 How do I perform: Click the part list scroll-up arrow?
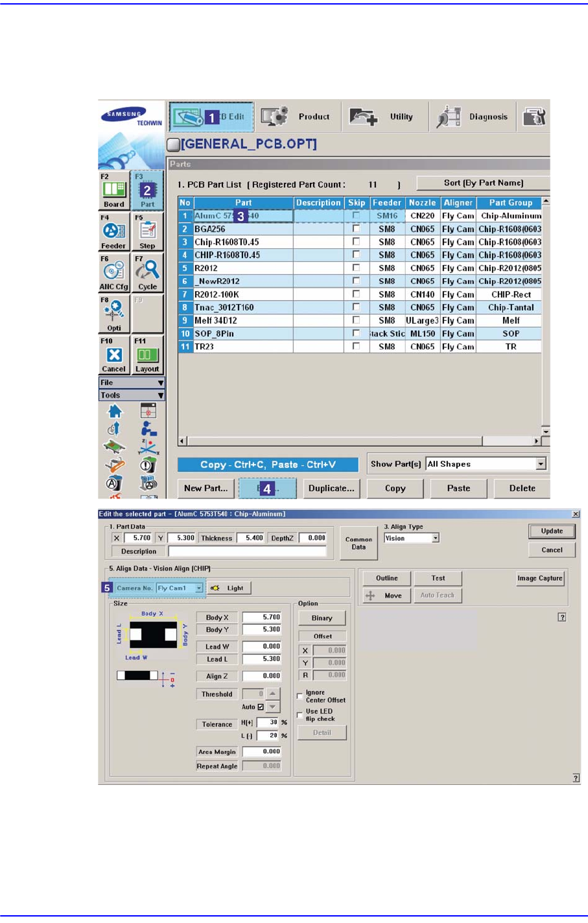point(546,202)
